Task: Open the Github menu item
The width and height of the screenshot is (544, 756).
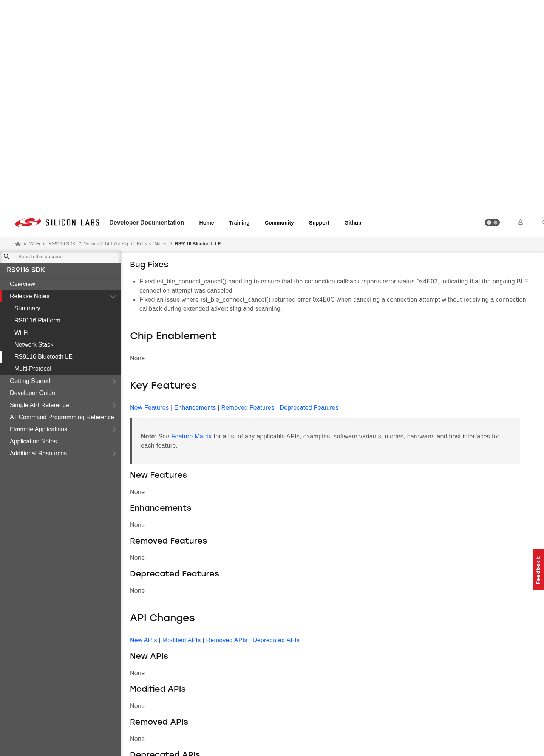Action: point(353,223)
